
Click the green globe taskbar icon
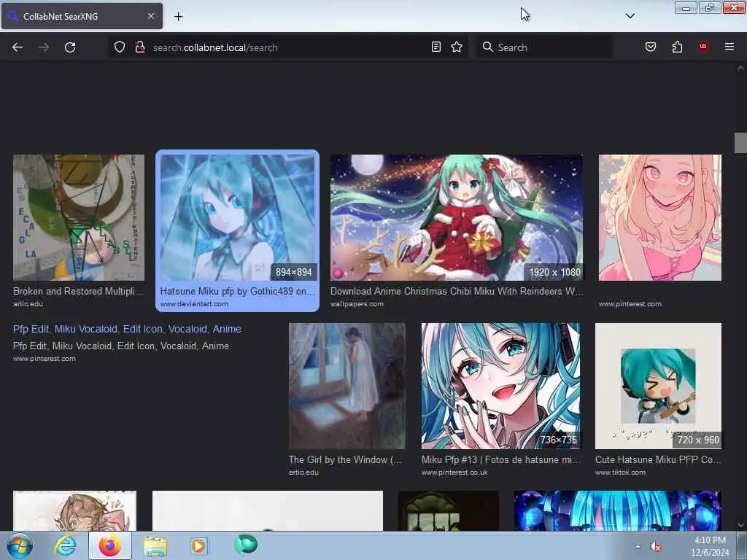pos(245,545)
